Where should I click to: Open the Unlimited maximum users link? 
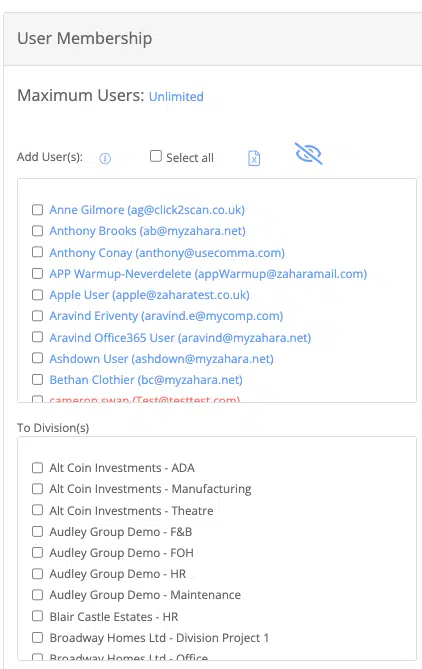click(x=176, y=96)
